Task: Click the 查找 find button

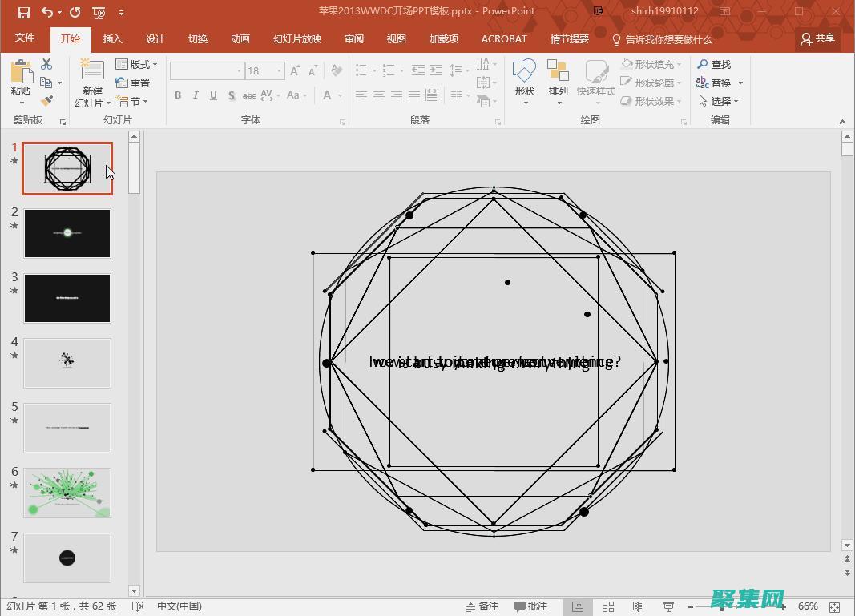Action: pyautogui.click(x=714, y=64)
